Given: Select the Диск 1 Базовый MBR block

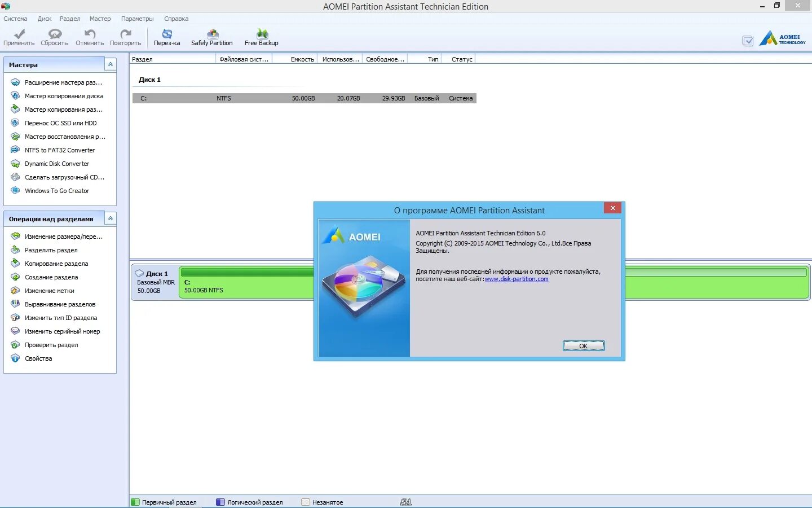Looking at the screenshot, I should point(155,282).
